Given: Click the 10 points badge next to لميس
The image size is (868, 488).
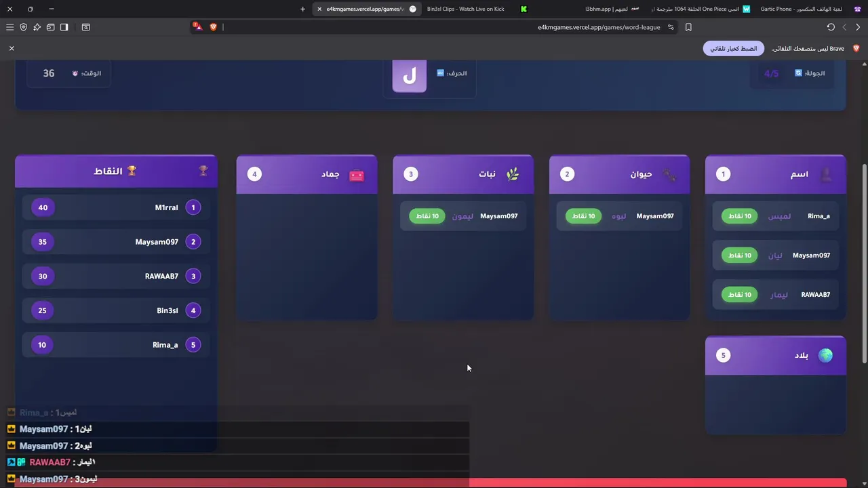Looking at the screenshot, I should 739,216.
